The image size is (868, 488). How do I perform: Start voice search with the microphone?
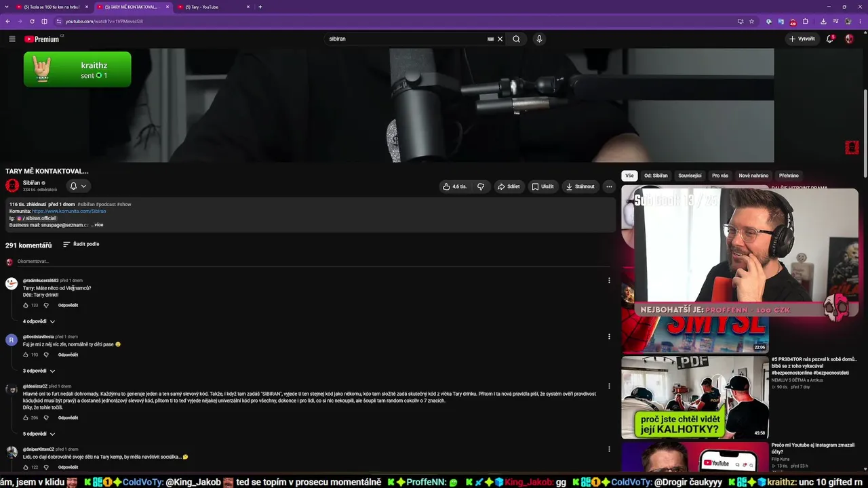coord(539,39)
